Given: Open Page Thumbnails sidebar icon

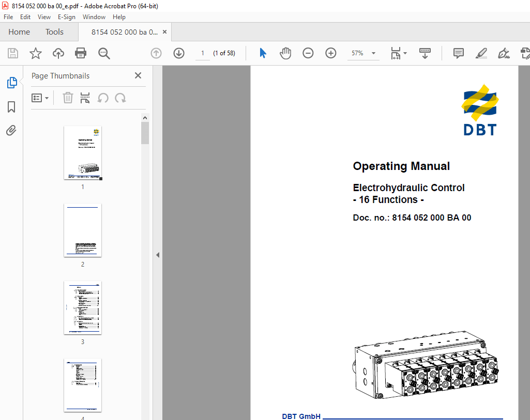Looking at the screenshot, I should point(12,82).
